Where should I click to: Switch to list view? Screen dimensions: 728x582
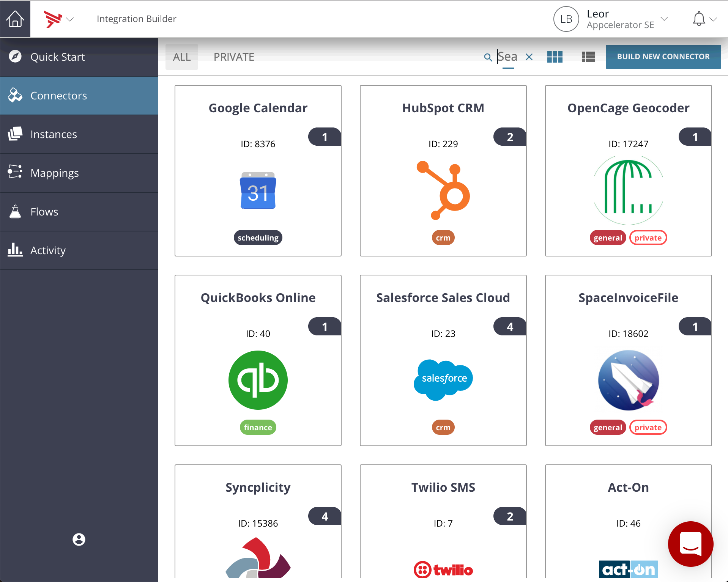coord(589,57)
